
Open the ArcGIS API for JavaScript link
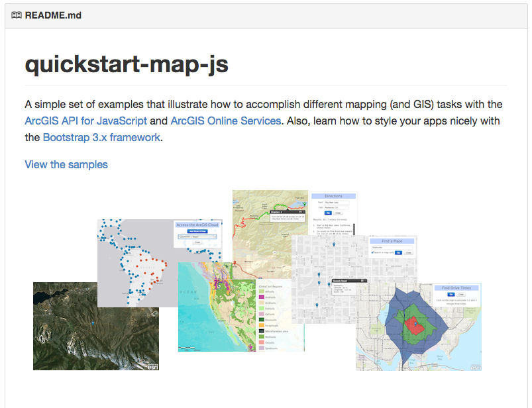[x=86, y=121]
